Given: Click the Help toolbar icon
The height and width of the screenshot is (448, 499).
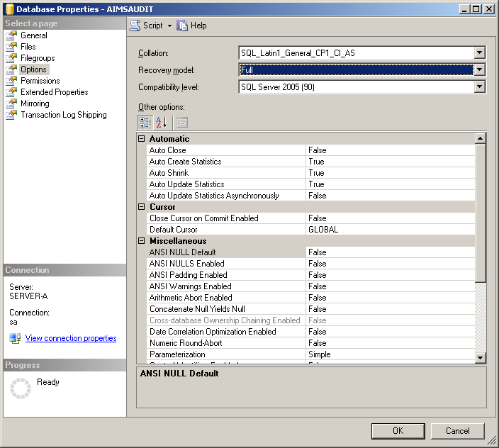Looking at the screenshot, I should click(x=183, y=26).
